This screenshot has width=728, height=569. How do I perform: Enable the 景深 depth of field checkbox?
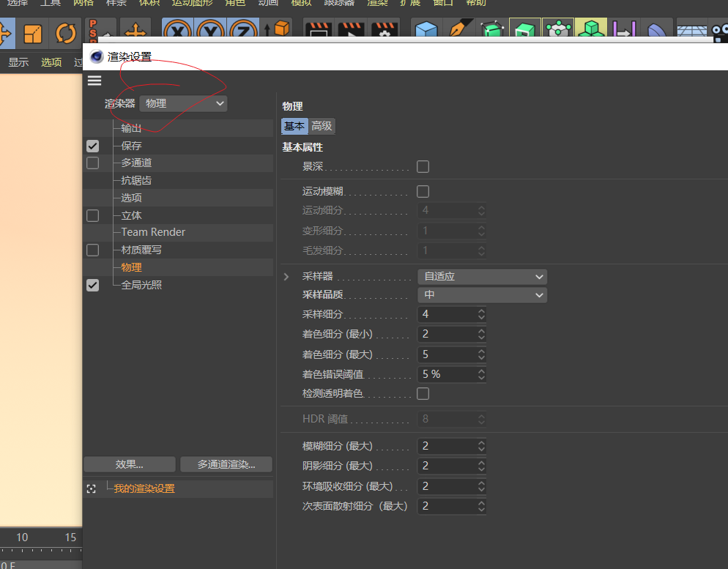[x=423, y=166]
